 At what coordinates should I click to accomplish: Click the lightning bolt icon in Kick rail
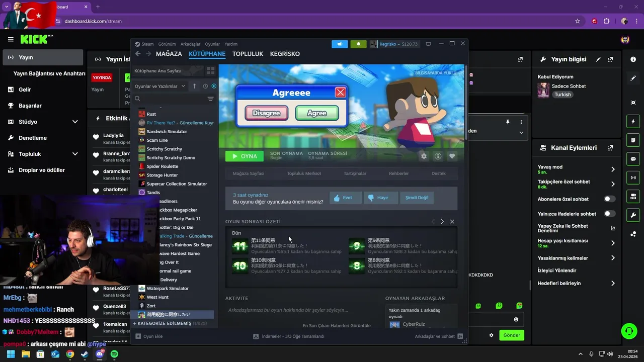[633, 122]
